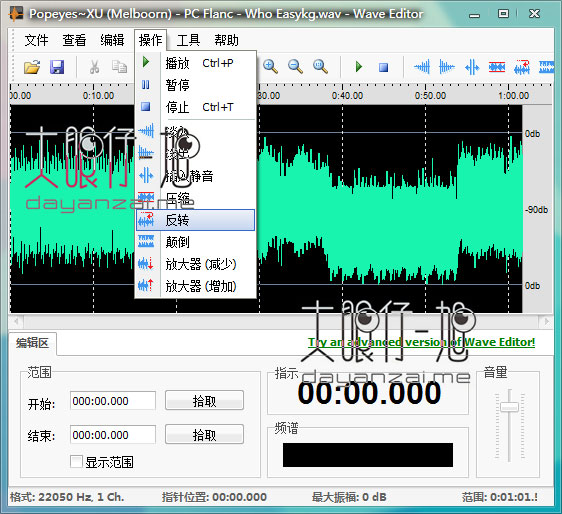Click the black 频谱 spectrum display

tap(368, 455)
